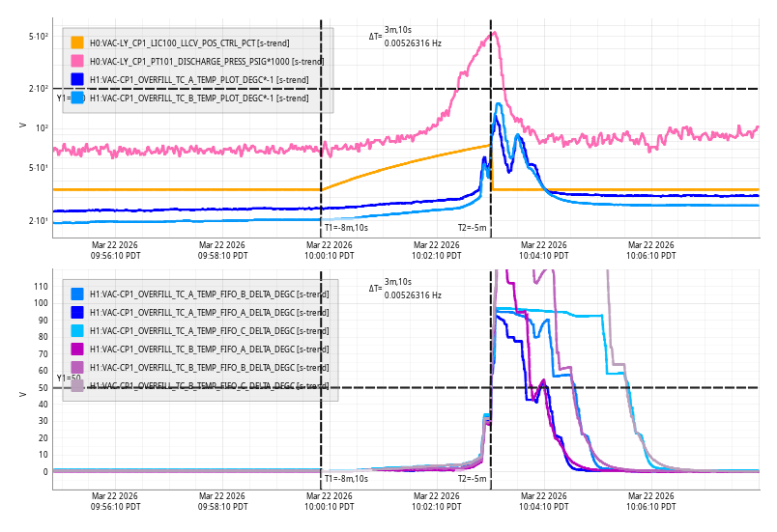Click 0.00526316 Hz value in bottom plot
The height and width of the screenshot is (532, 777).
coord(413,294)
